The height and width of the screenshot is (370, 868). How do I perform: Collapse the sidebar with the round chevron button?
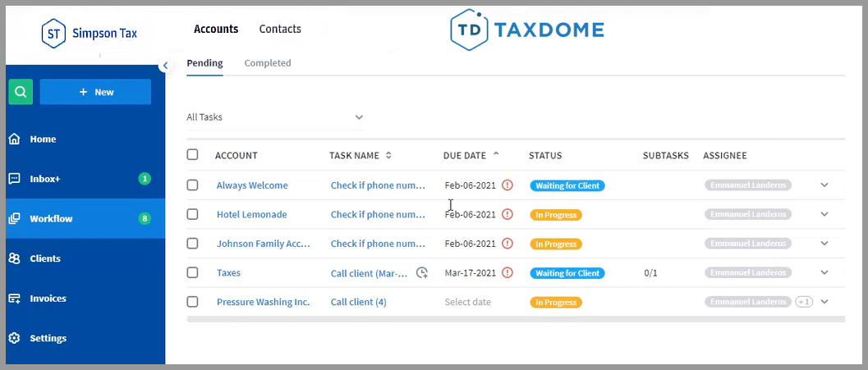click(165, 66)
